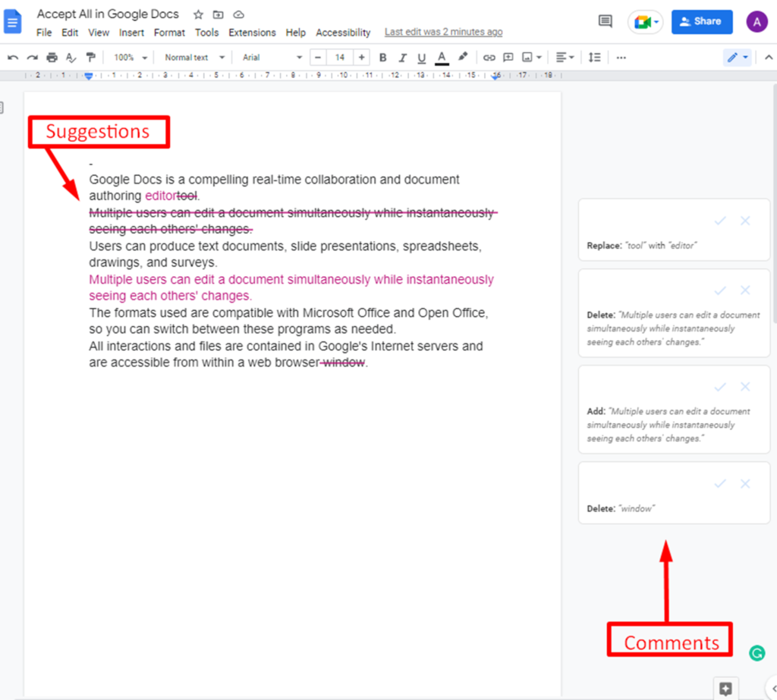Click the document title Accept All in Google Docs
777x700 pixels.
point(108,14)
